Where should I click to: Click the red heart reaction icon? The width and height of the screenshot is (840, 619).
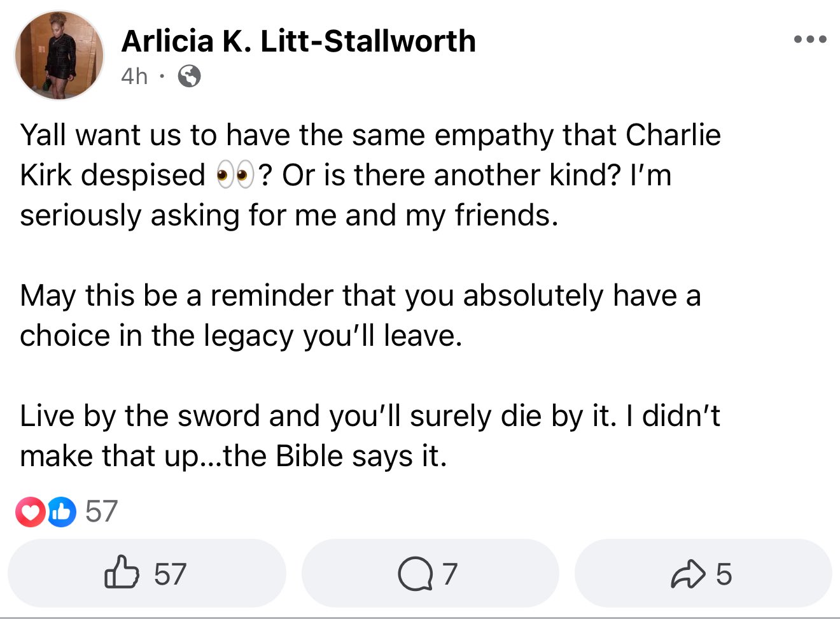click(x=31, y=511)
